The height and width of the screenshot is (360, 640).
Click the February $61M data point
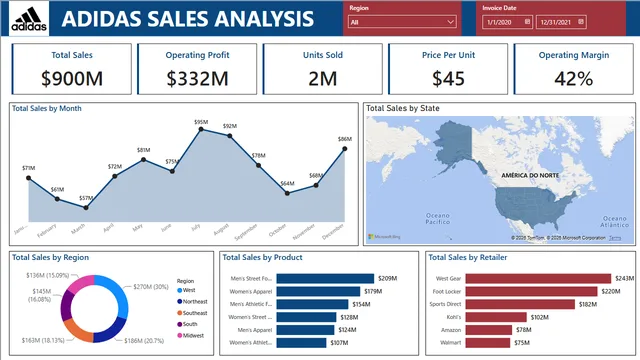tap(57, 199)
